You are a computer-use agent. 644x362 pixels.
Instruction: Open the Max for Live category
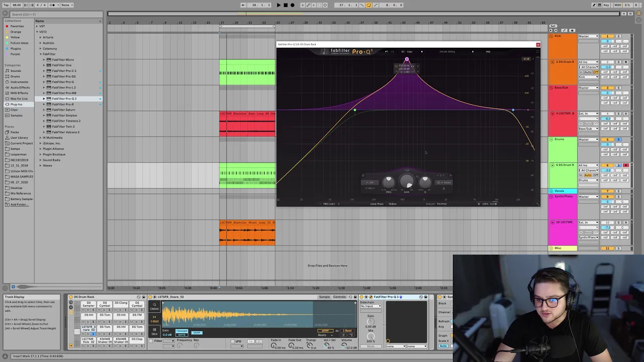pos(19,99)
